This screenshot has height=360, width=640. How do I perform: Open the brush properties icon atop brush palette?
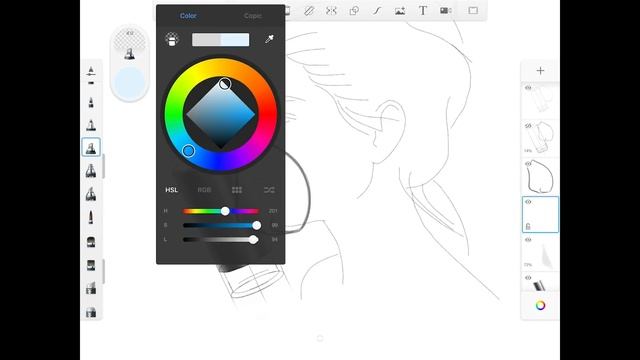(x=91, y=72)
